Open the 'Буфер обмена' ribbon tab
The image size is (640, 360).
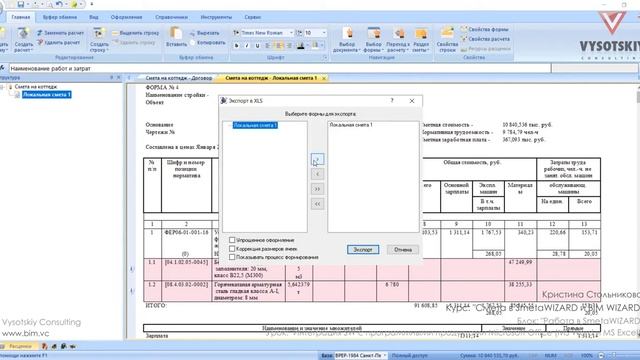coord(60,17)
